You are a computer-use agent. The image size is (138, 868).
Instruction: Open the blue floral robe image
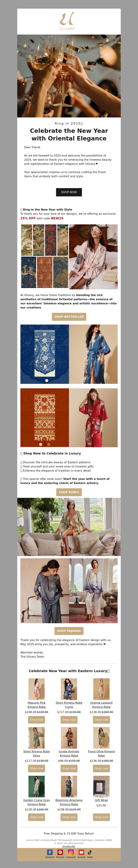pyautogui.click(x=93, y=354)
